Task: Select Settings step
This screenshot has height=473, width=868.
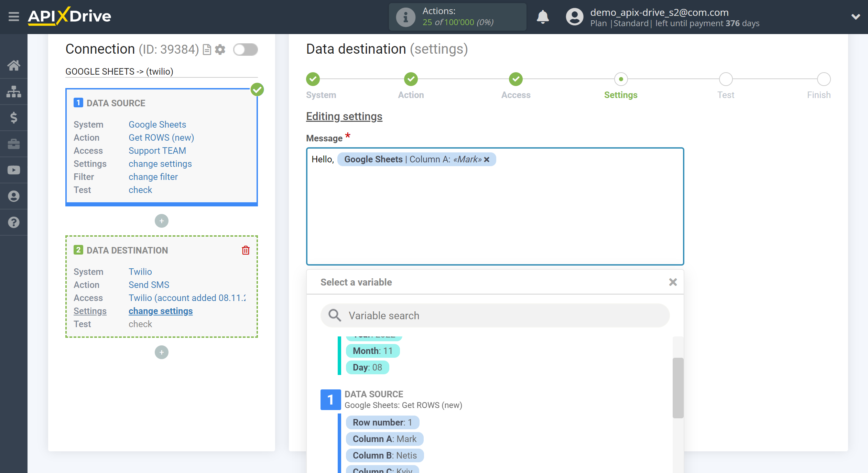Action: [x=621, y=79]
